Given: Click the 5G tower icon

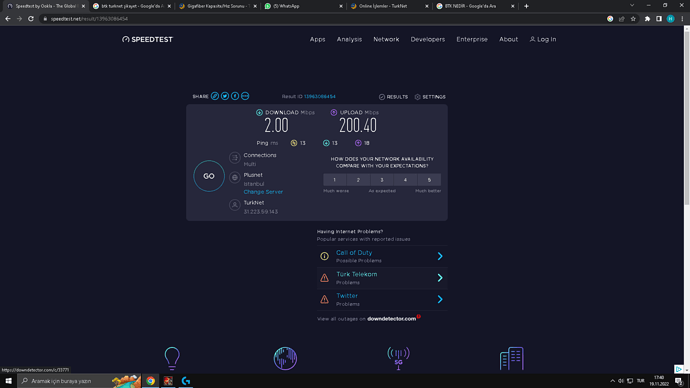Looking at the screenshot, I should point(398,358).
